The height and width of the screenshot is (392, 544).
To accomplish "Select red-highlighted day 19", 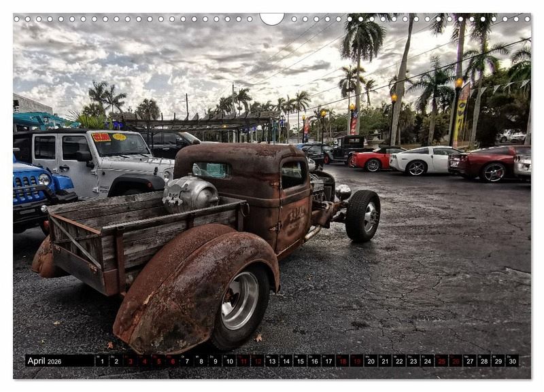I will click(356, 361).
